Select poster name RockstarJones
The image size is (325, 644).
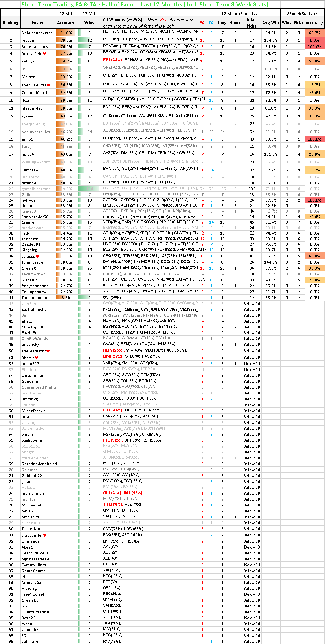35,47
